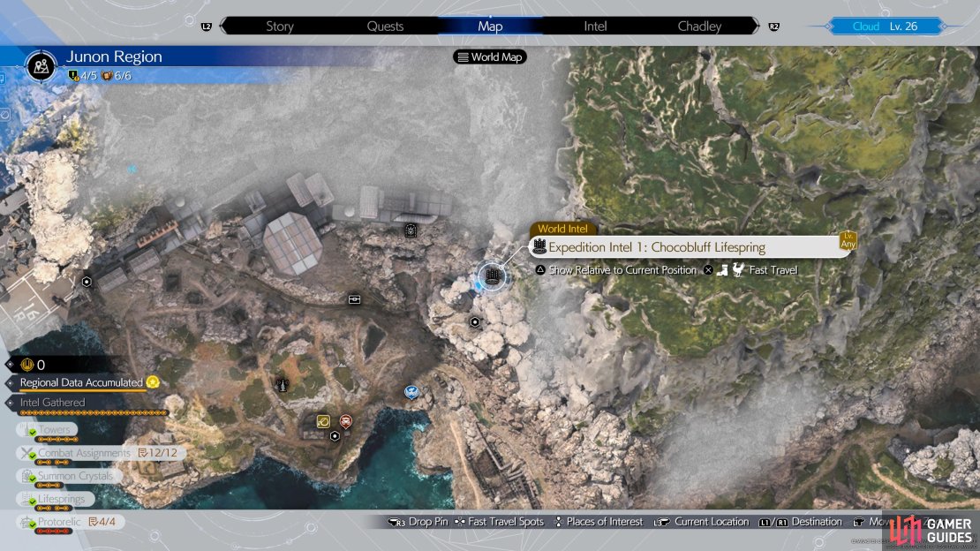980x551 pixels.
Task: Click the chocobo fast travel icon
Action: tap(738, 269)
